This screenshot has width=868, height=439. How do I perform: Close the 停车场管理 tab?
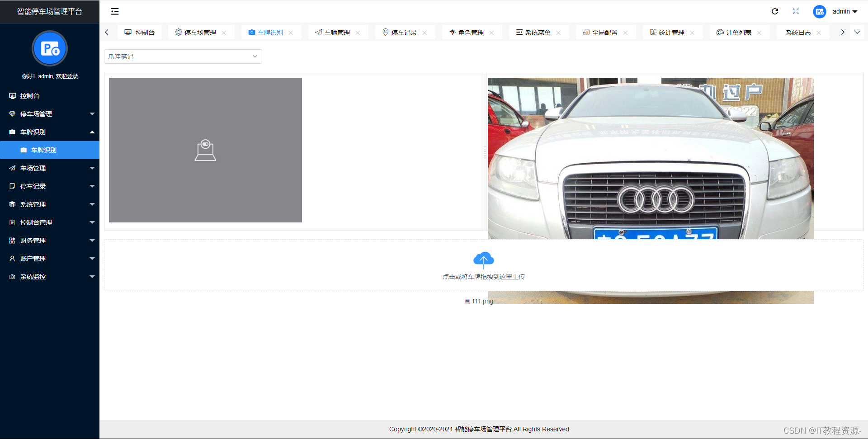point(224,33)
